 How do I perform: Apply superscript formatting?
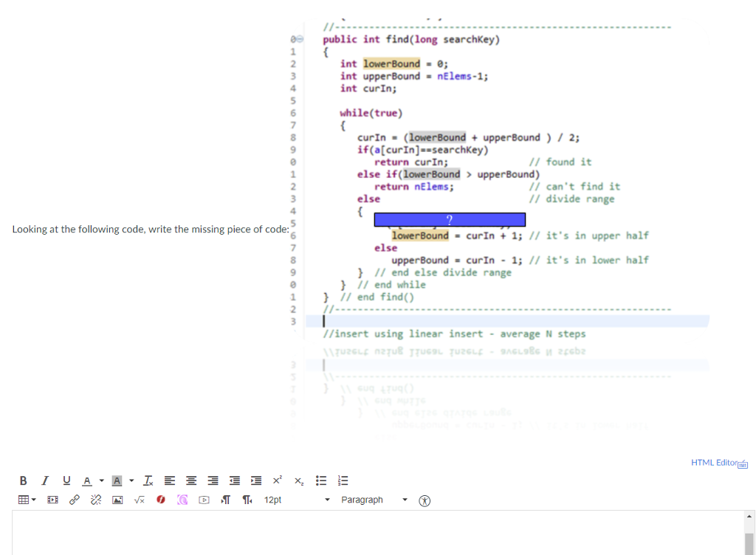[x=277, y=480]
